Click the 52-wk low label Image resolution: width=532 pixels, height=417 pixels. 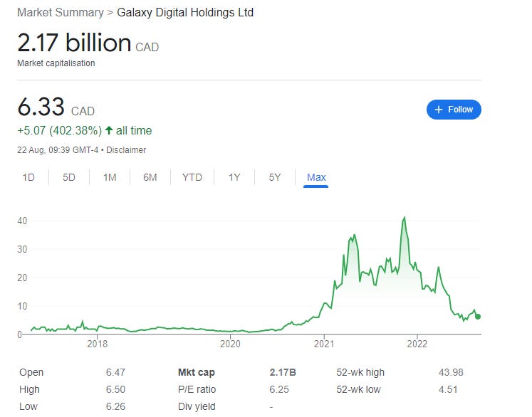pos(358,389)
